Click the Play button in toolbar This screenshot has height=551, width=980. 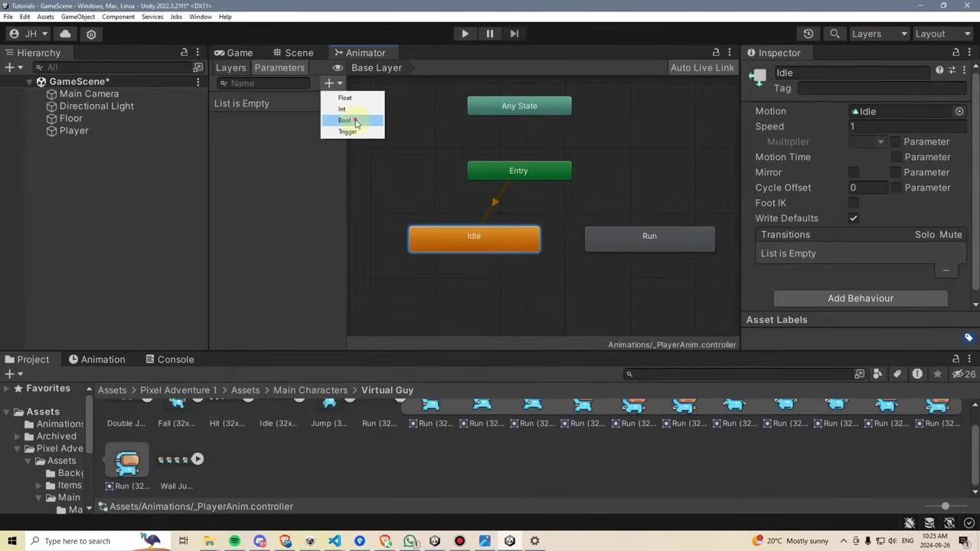click(465, 34)
